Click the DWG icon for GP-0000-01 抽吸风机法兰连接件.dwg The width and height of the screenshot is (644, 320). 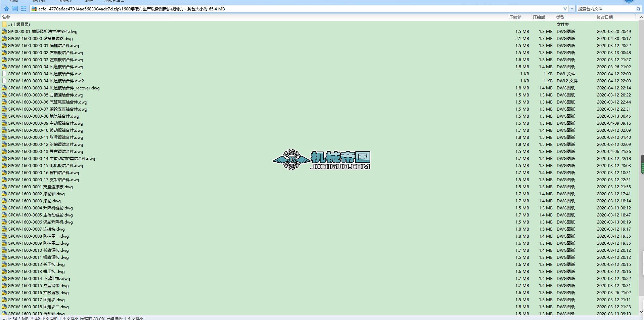4,32
